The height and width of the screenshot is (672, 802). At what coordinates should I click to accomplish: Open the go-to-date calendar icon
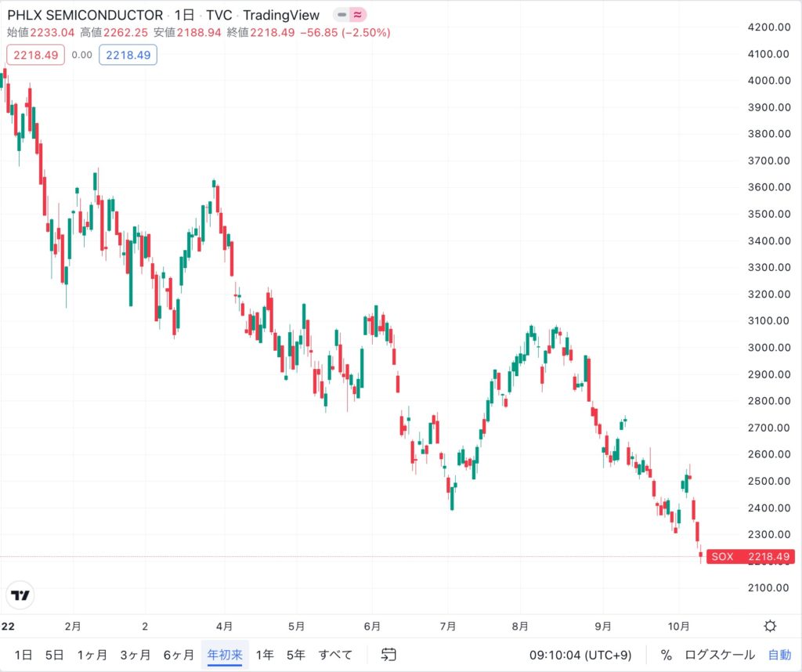[x=388, y=655]
